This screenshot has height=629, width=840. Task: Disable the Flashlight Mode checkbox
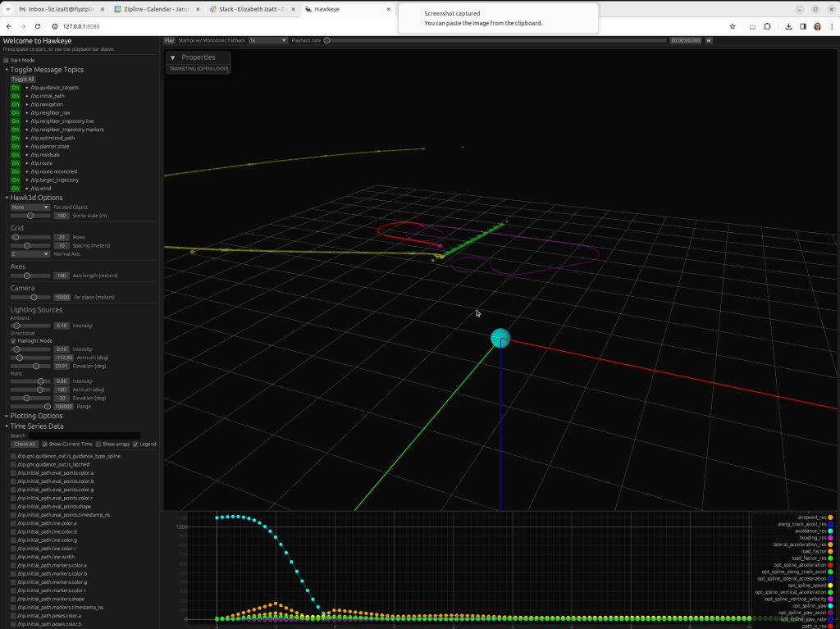click(14, 341)
